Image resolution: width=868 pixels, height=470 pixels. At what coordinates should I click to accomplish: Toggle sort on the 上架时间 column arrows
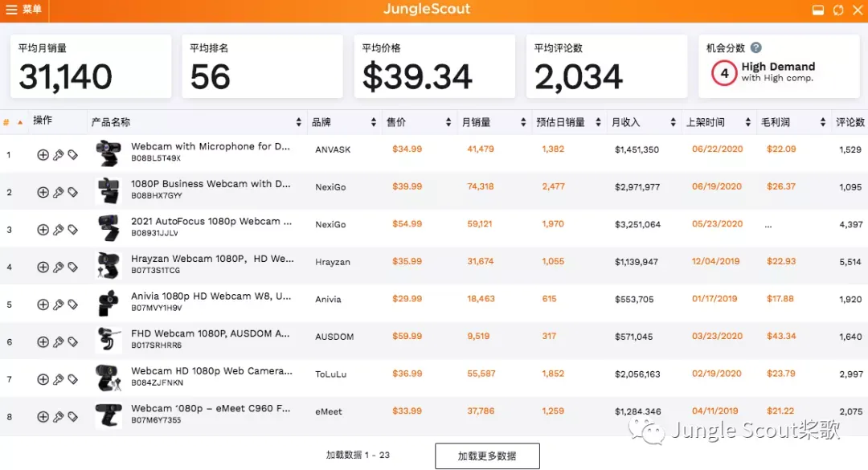click(x=747, y=122)
